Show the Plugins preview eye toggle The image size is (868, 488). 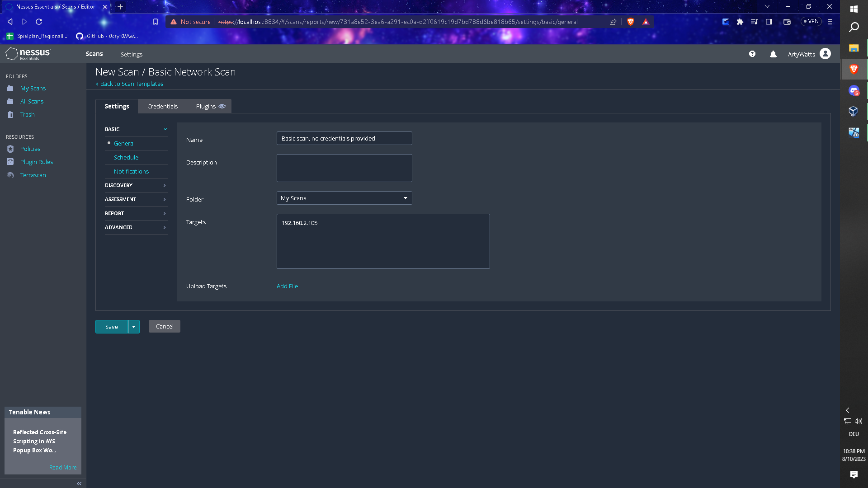click(x=222, y=106)
